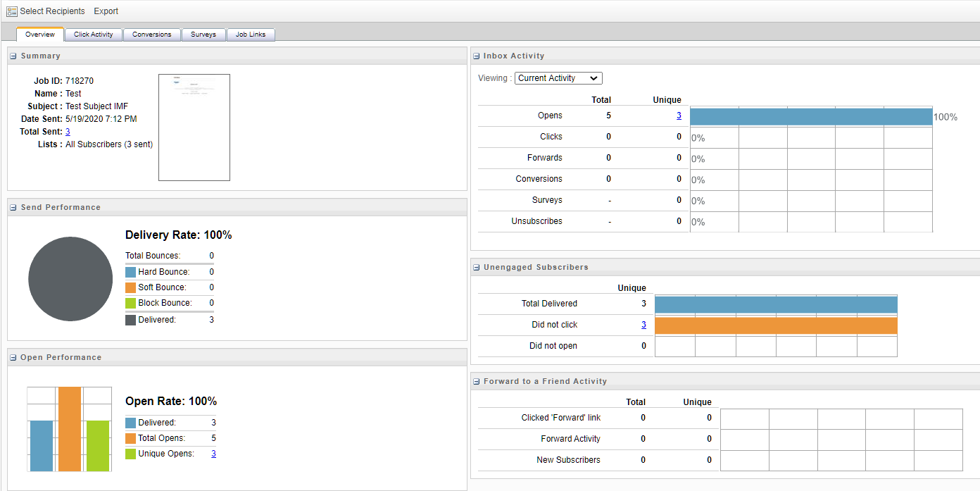Click the Total Bounces label
Screen dimensions: 980x491
click(153, 256)
